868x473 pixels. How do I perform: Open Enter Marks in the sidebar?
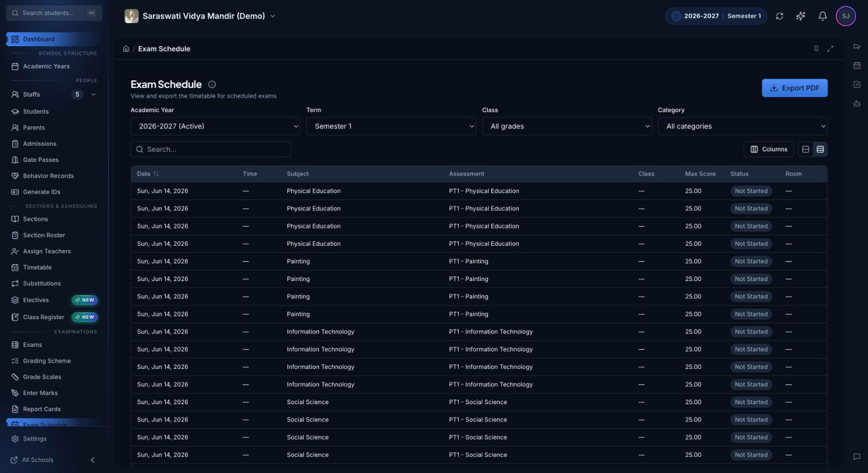pyautogui.click(x=54, y=393)
